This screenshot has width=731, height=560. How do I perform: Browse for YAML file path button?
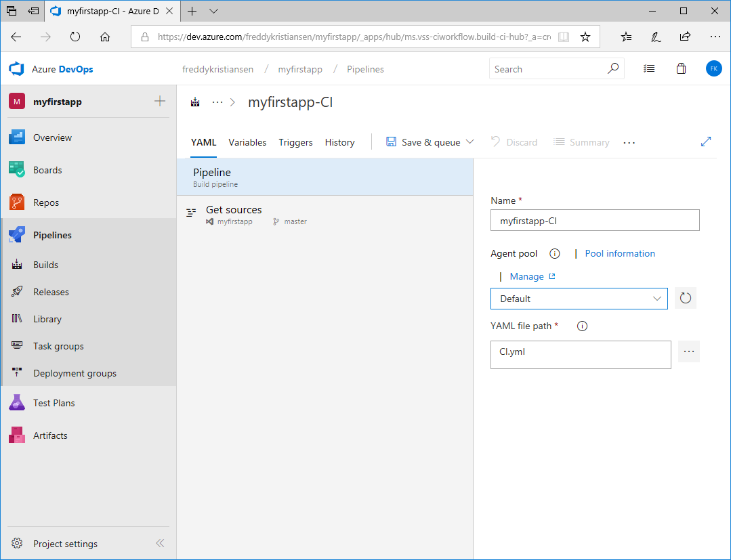point(689,351)
